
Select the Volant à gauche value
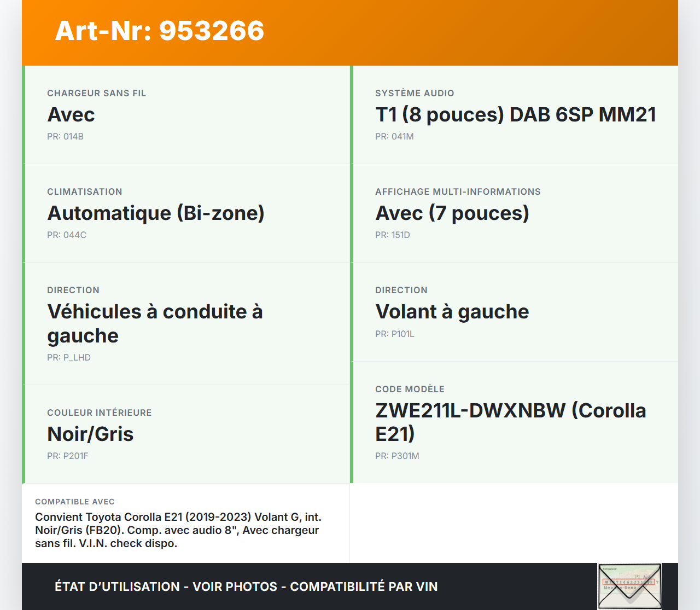tap(452, 312)
